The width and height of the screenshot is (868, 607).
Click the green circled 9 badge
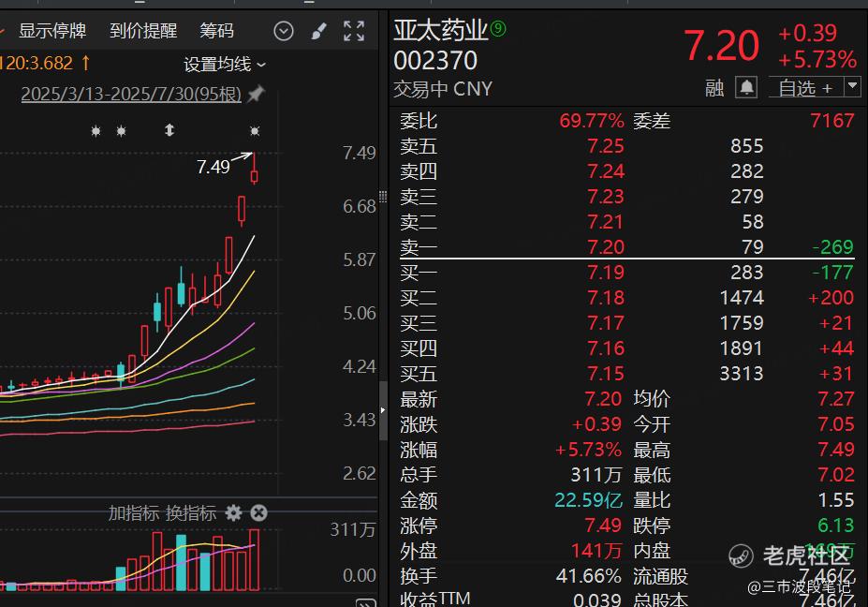(498, 28)
